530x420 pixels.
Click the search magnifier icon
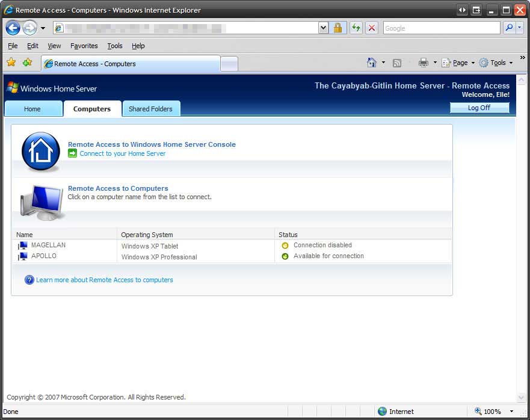(509, 28)
